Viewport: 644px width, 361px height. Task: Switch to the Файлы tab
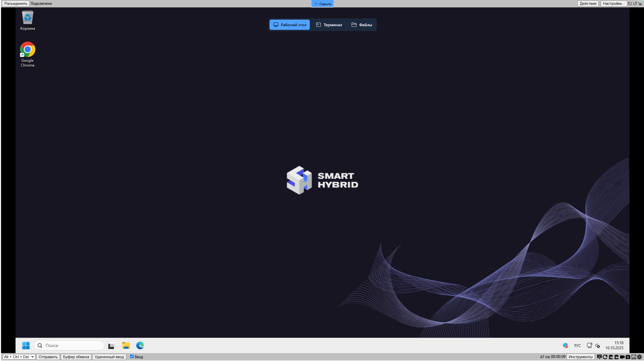tap(362, 25)
